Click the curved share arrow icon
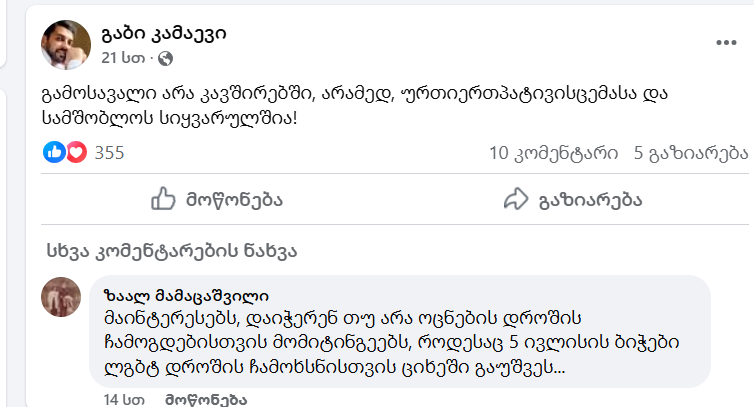The image size is (754, 407). point(516,199)
